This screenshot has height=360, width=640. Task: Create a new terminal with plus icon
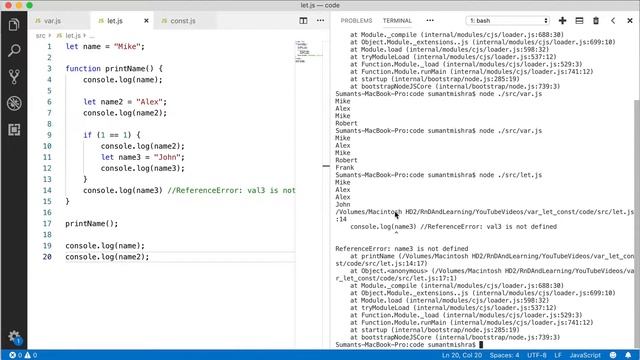click(562, 20)
